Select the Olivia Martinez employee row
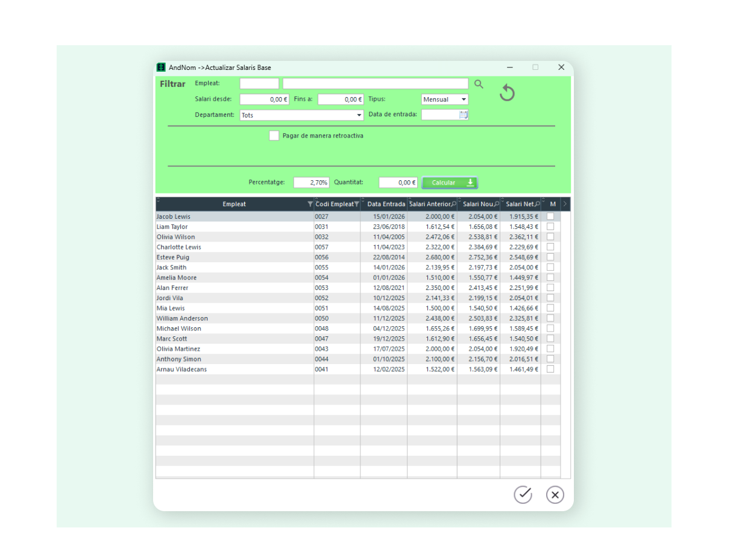 (x=178, y=349)
